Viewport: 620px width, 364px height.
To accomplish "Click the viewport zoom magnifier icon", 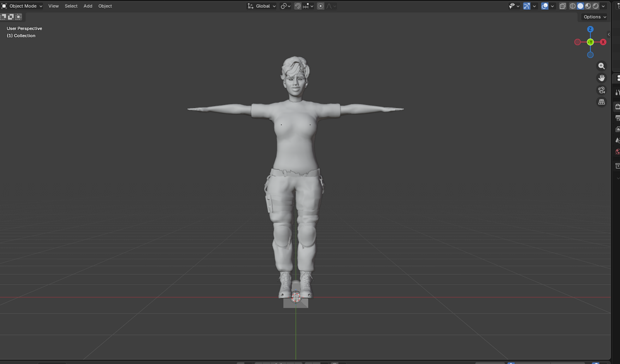I will [x=601, y=66].
